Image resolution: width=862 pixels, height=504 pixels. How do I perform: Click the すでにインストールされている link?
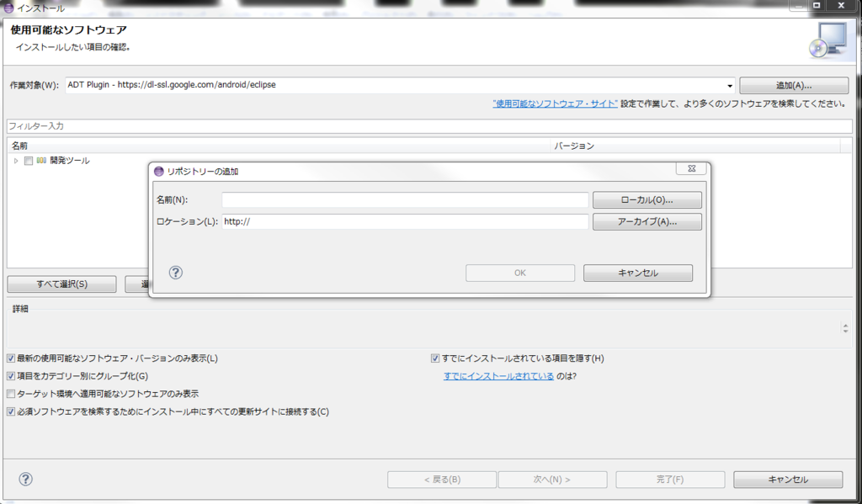[x=499, y=375]
